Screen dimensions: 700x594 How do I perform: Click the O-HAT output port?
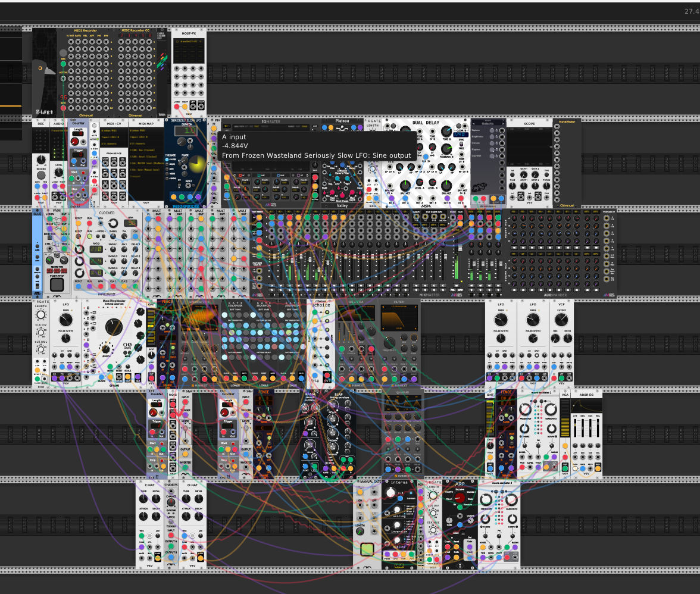pyautogui.click(x=201, y=558)
